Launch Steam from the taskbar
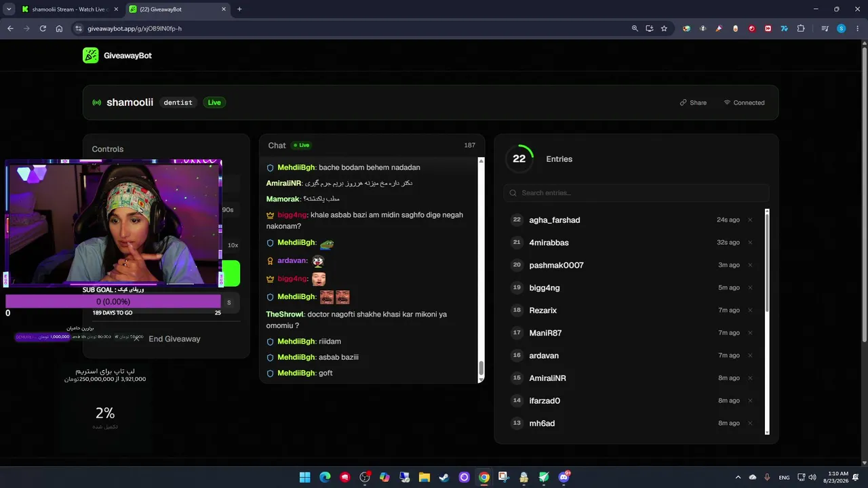Image resolution: width=868 pixels, height=488 pixels. (x=444, y=477)
